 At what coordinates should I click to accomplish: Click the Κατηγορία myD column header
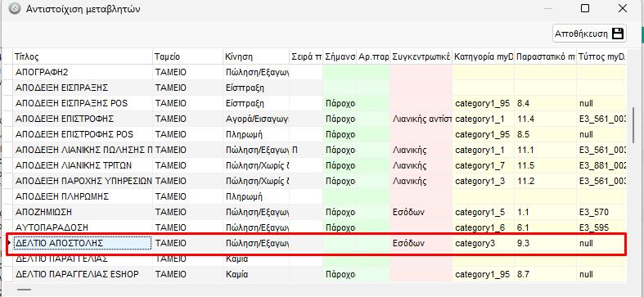click(x=483, y=56)
